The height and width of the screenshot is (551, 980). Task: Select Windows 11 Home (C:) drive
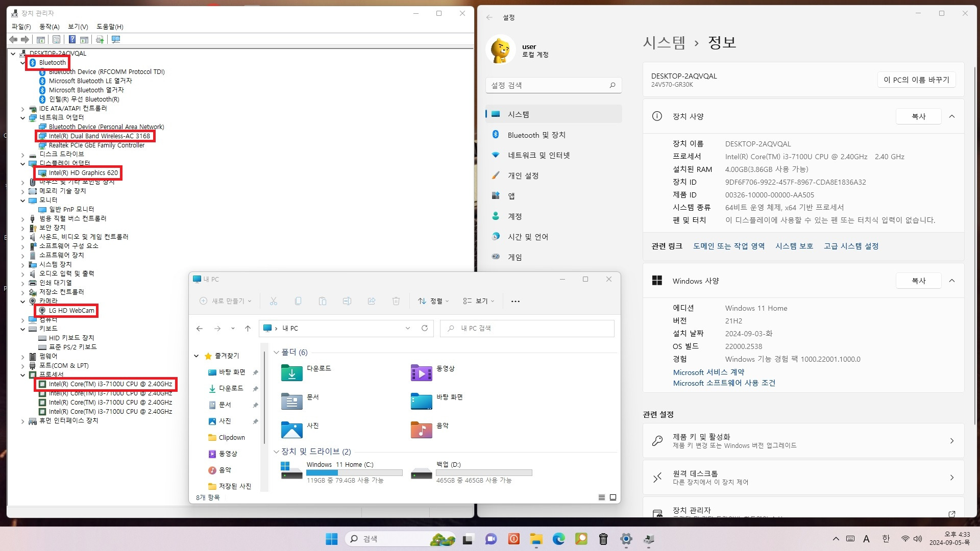pos(341,472)
